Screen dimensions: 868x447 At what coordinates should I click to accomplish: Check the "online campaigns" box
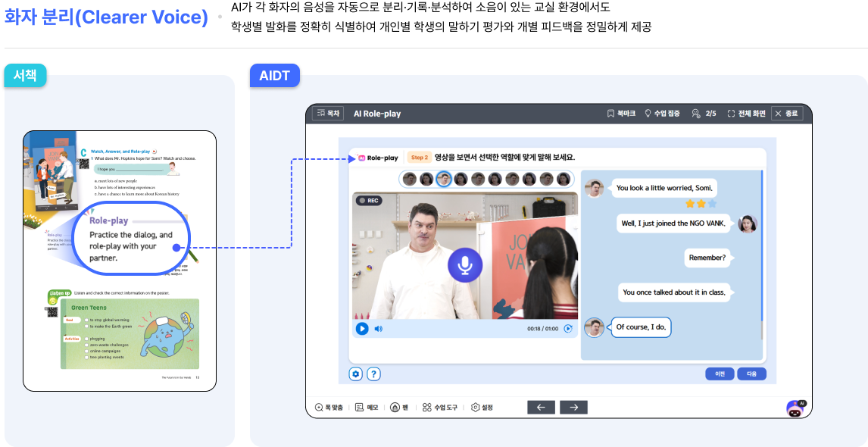86,351
